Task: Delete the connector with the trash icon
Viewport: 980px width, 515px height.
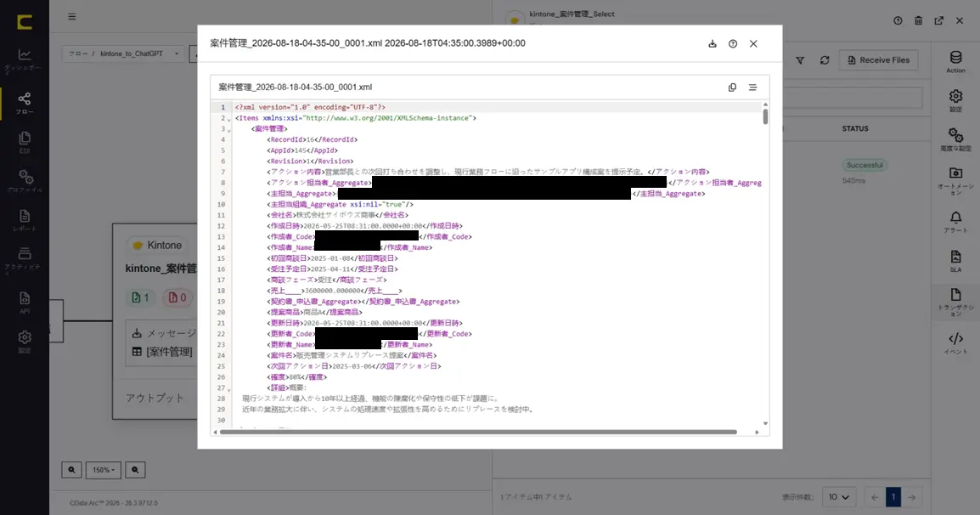Action: (918, 20)
